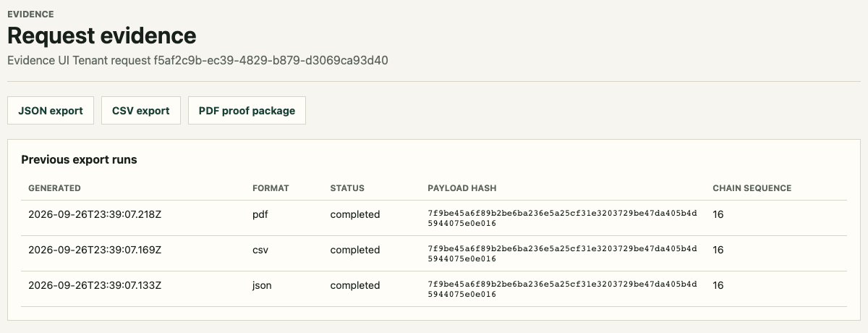Select the payload hash in the pdf row
The height and width of the screenshot is (333, 868).
pyautogui.click(x=563, y=218)
